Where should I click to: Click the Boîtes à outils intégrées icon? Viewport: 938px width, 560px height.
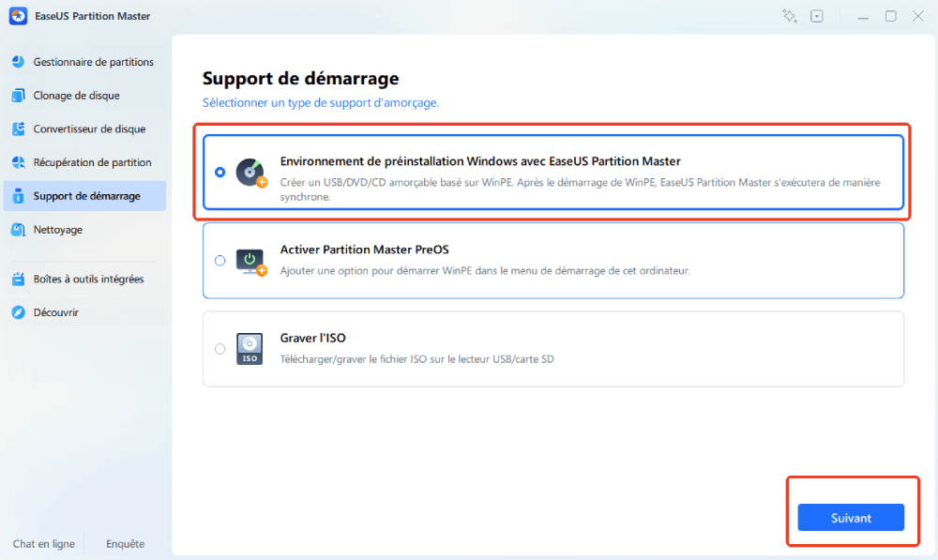pos(19,279)
